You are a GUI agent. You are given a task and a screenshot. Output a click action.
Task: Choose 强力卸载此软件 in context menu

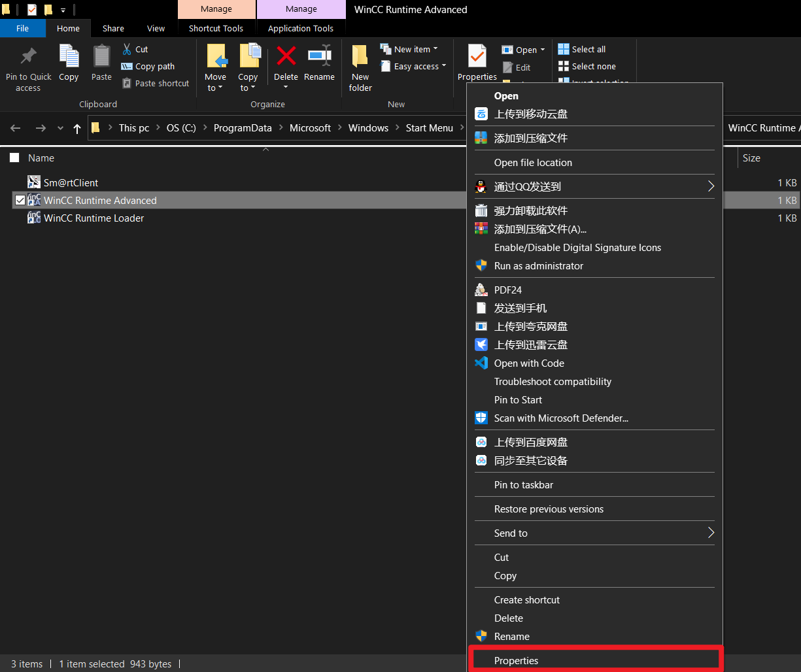[x=595, y=210]
